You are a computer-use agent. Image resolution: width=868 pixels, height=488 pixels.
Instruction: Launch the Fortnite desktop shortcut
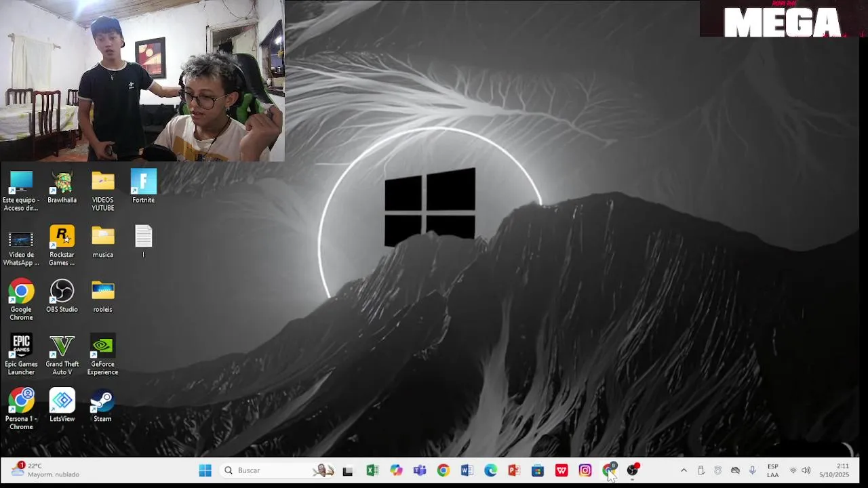point(143,188)
